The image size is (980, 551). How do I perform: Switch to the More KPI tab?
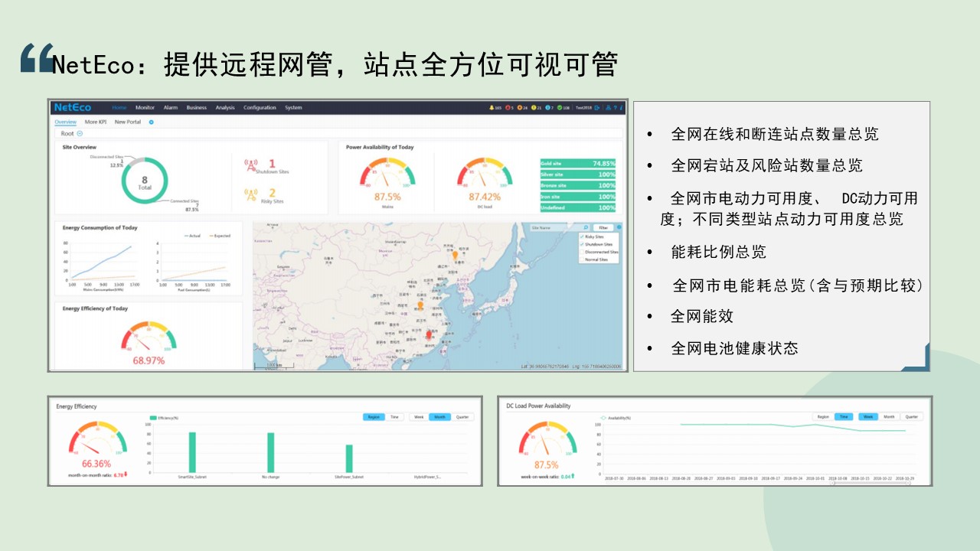96,122
